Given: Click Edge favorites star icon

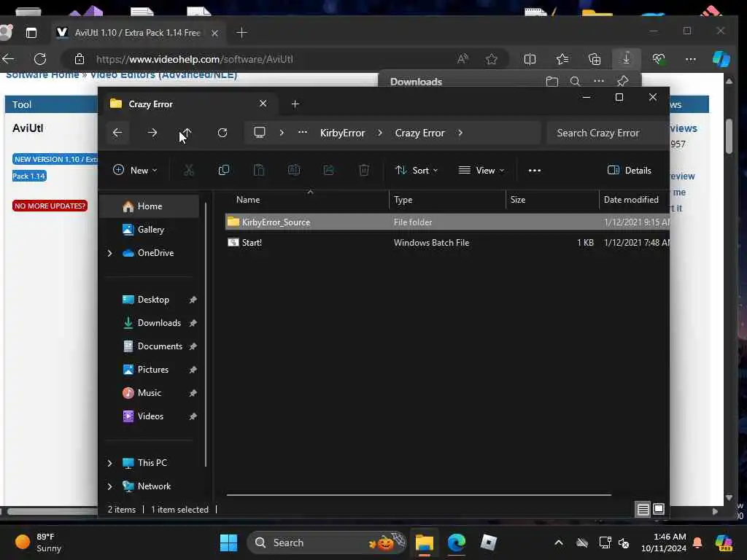Looking at the screenshot, I should click(x=491, y=59).
